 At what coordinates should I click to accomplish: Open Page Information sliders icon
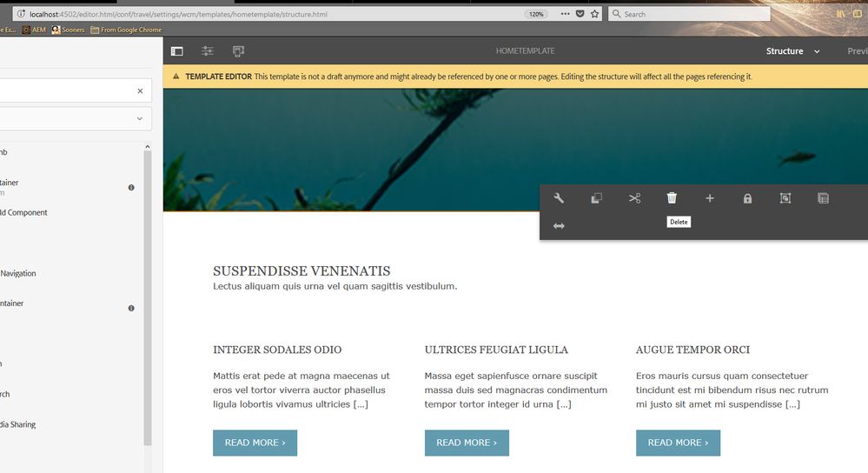pos(208,51)
